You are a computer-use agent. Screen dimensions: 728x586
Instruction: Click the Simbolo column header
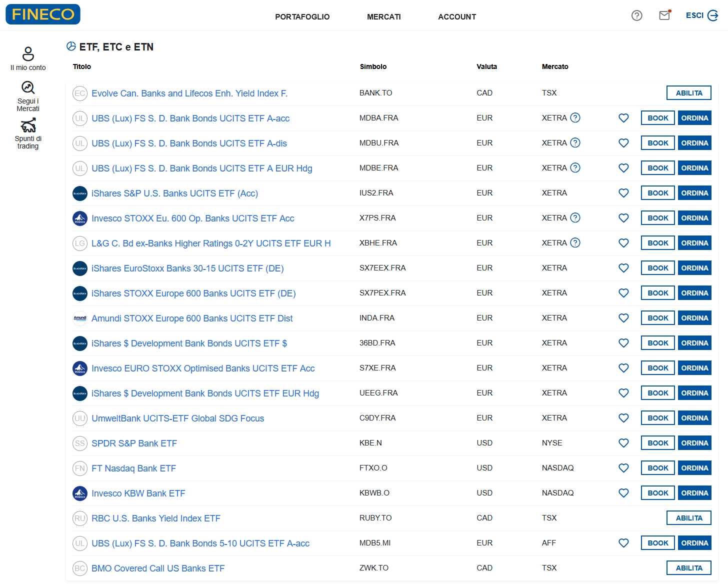[x=373, y=66]
